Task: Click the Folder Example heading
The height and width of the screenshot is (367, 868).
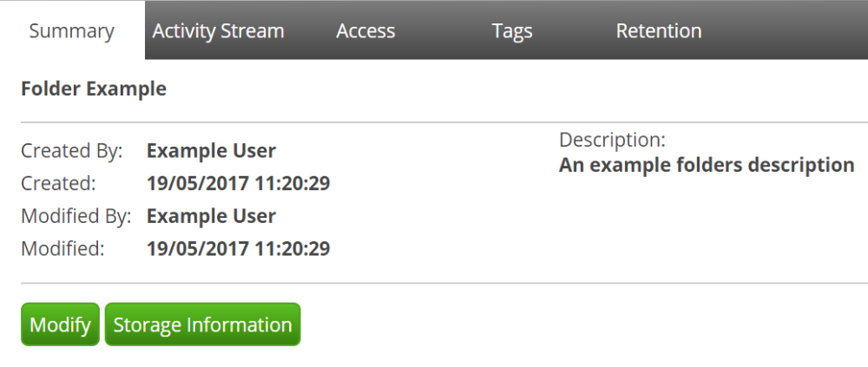Action: (x=94, y=88)
